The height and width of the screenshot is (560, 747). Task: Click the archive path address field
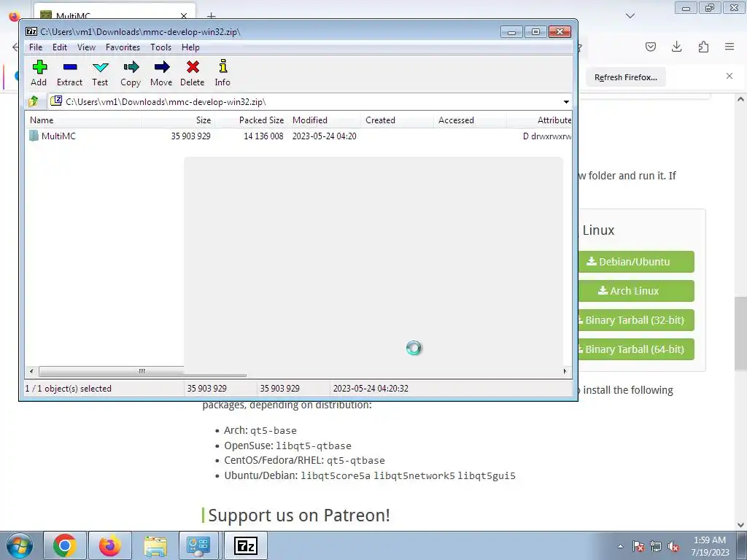305,102
